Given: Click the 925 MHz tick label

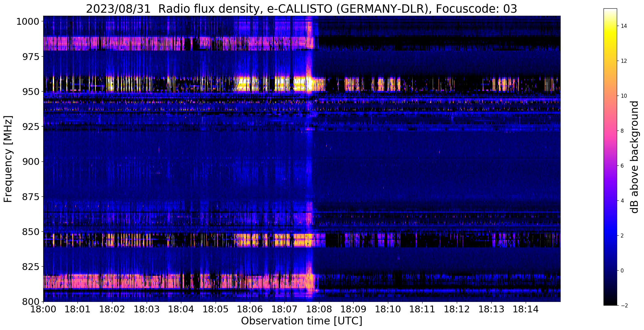Looking at the screenshot, I should coord(30,126).
